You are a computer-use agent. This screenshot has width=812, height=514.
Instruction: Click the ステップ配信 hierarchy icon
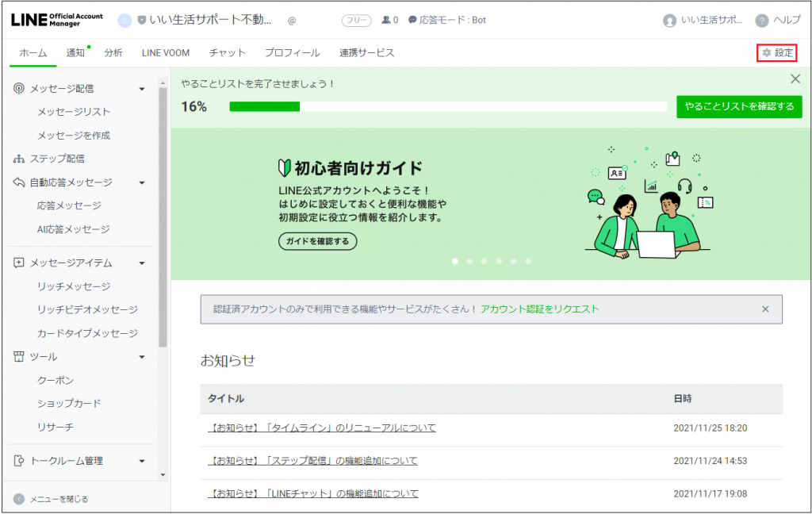pos(19,159)
